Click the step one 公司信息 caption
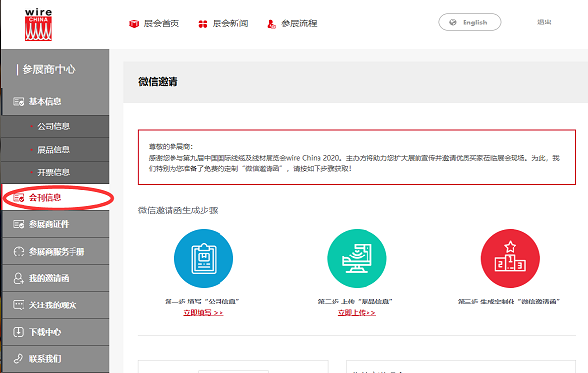The width and height of the screenshot is (588, 373). click(202, 302)
